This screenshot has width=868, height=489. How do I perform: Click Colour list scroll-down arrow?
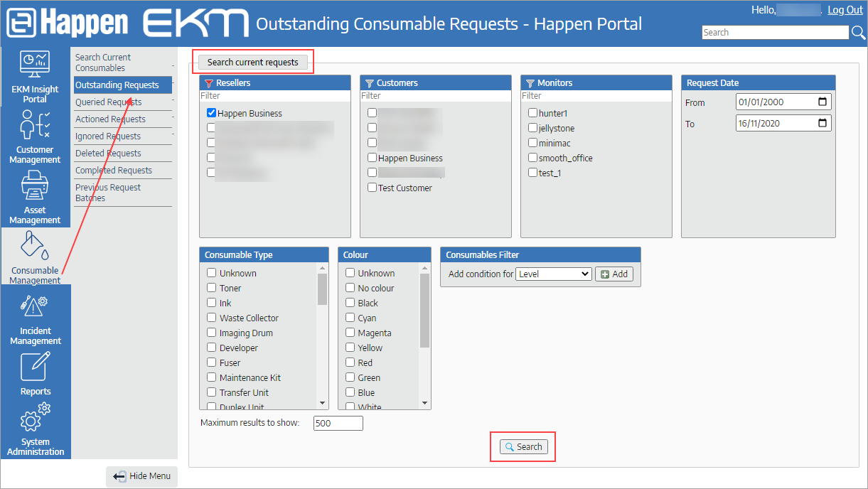[425, 403]
